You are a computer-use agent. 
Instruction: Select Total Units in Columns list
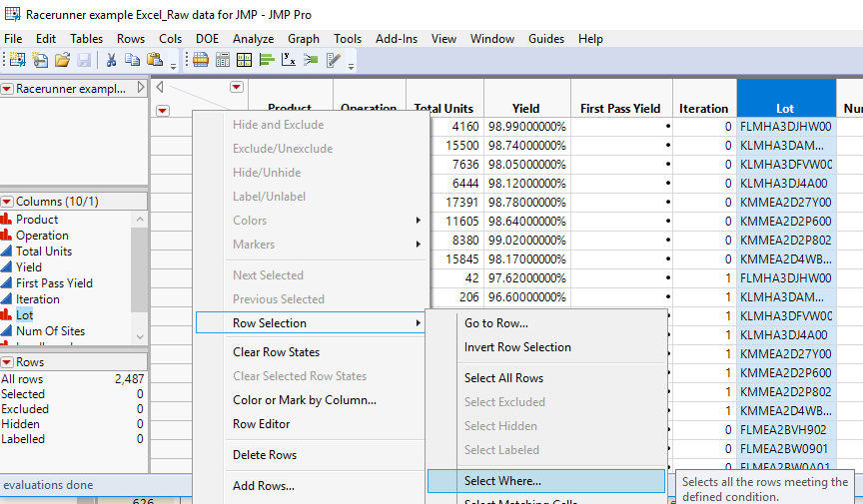pyautogui.click(x=44, y=251)
